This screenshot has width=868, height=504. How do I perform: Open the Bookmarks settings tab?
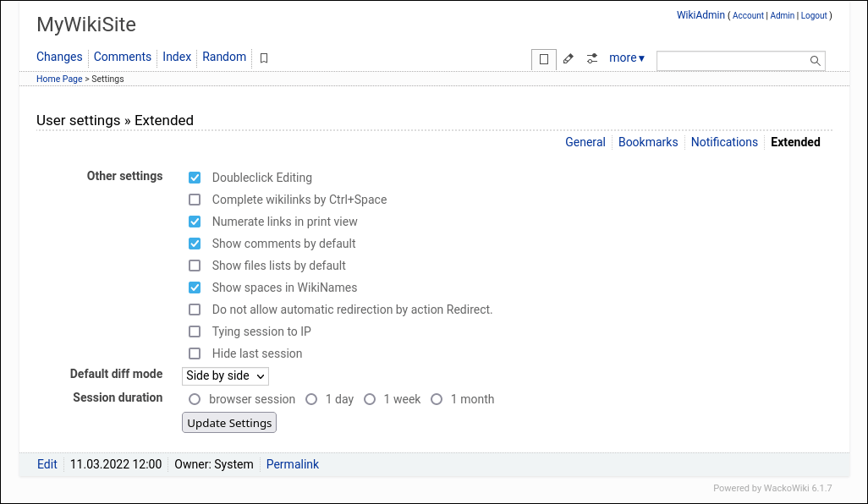(648, 142)
